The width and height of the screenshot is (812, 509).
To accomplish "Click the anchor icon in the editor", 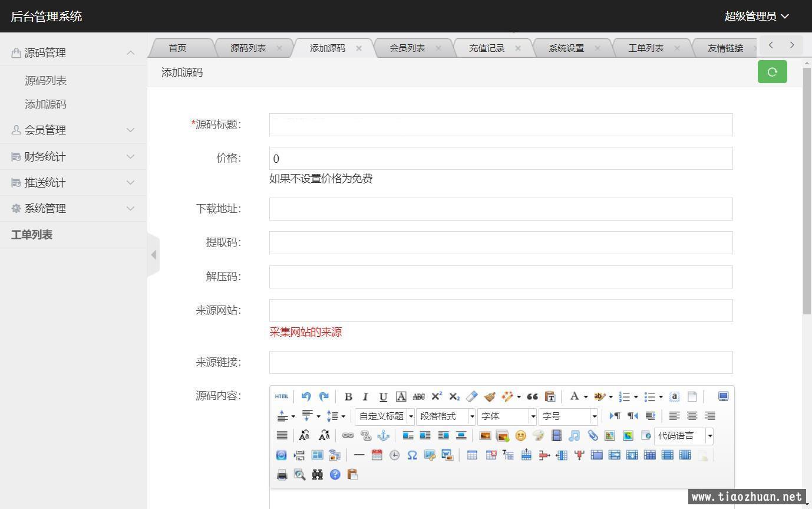I will point(383,436).
